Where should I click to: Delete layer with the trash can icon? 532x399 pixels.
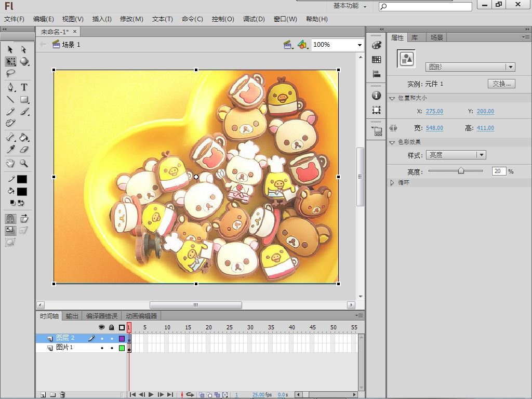click(x=62, y=395)
